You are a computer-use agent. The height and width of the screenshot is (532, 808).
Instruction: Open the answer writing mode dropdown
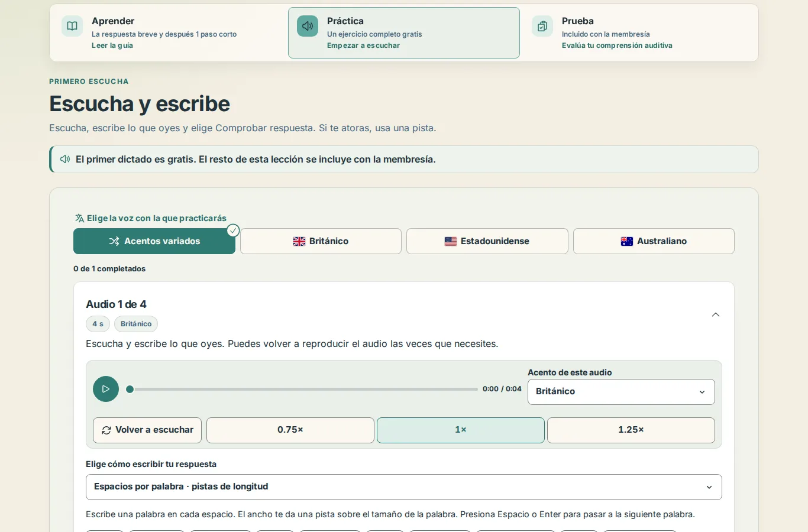click(x=404, y=487)
